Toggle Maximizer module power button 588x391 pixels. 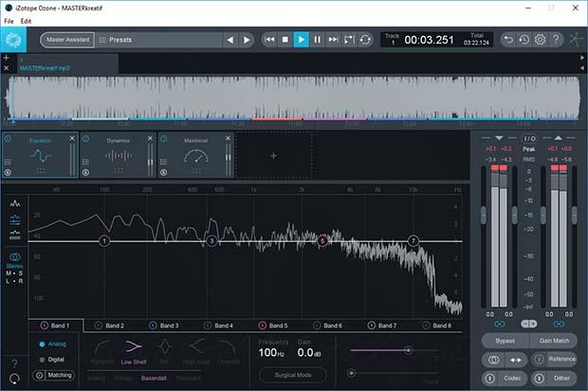pos(163,140)
